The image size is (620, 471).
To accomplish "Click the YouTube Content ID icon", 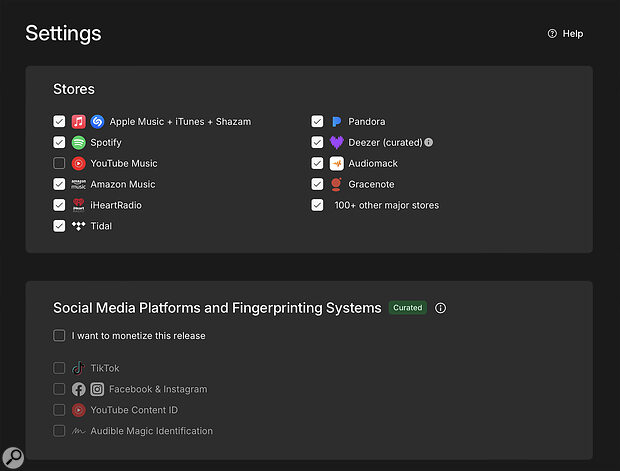I will pyautogui.click(x=78, y=410).
